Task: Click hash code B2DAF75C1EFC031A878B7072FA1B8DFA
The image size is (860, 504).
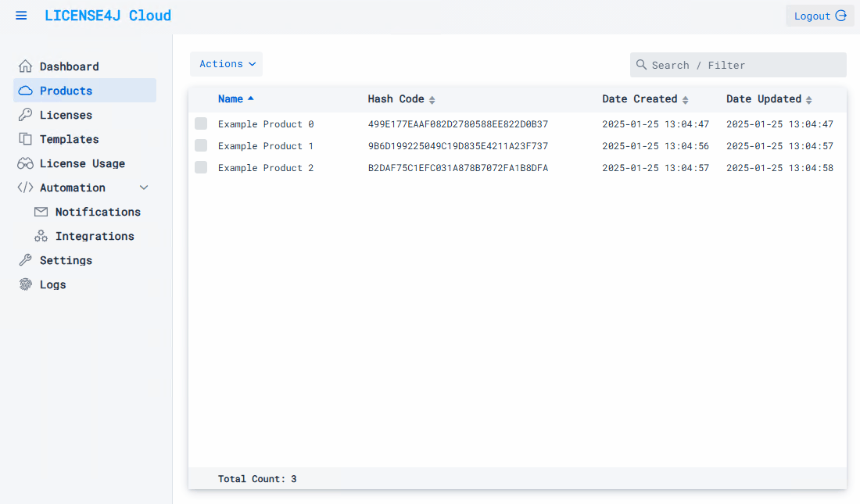Action: tap(458, 168)
